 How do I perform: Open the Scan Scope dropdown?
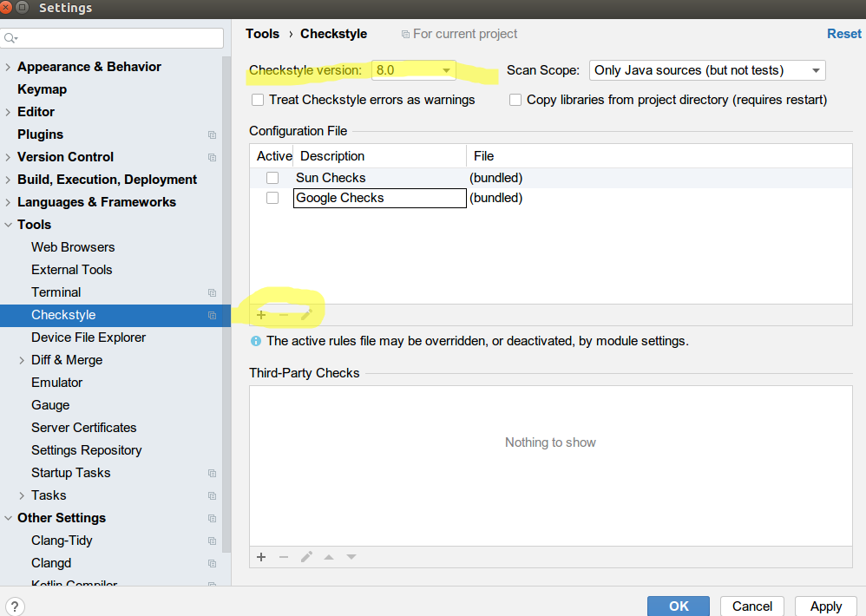[815, 69]
